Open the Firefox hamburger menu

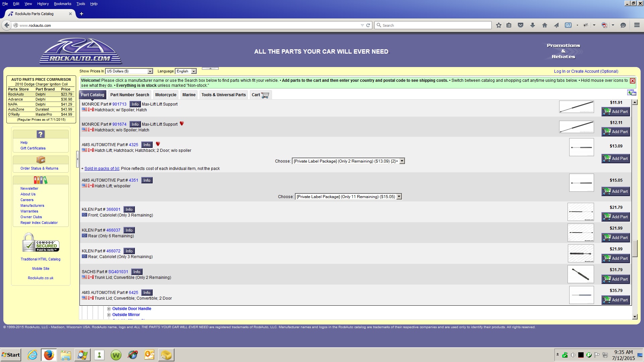[x=637, y=25]
